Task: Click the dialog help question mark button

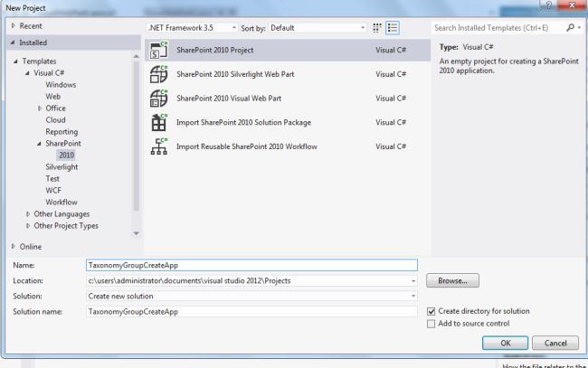Action: pos(548,5)
